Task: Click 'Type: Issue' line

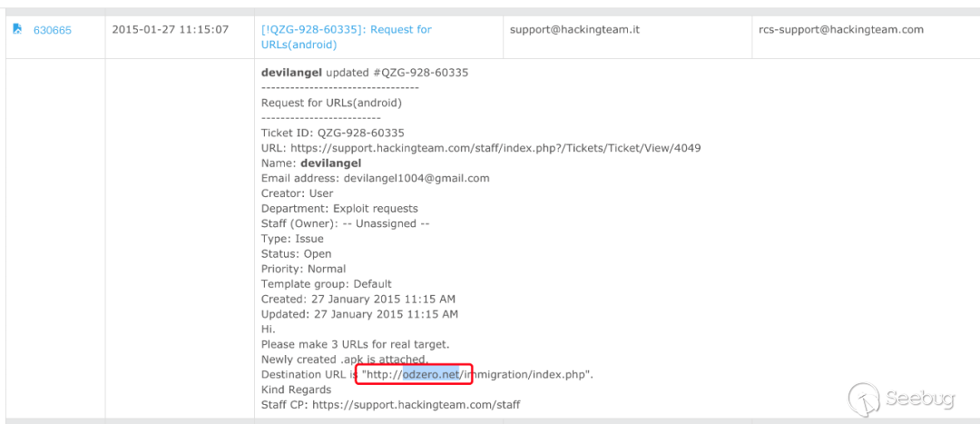Action: (x=292, y=238)
